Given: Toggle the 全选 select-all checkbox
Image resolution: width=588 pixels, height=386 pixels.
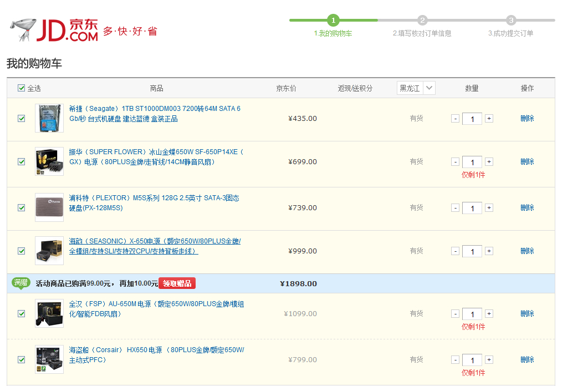Looking at the screenshot, I should coord(22,88).
